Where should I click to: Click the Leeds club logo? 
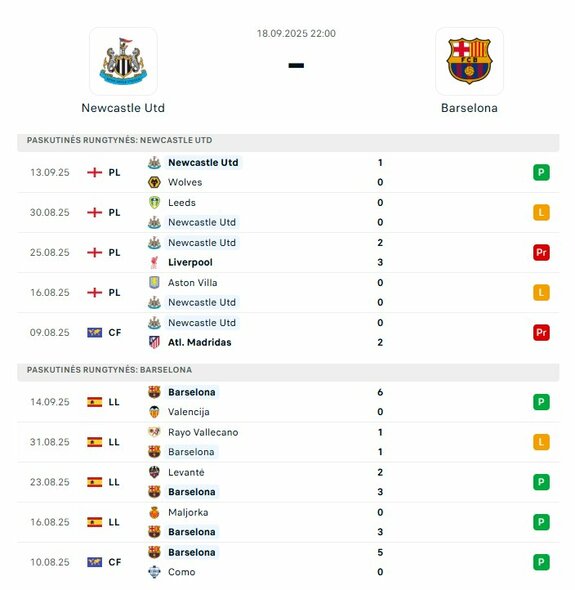(x=154, y=203)
